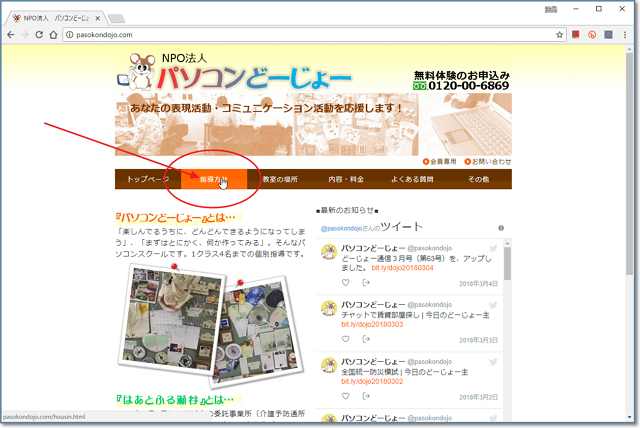Click the orange circular extension icon
This screenshot has height=428, width=640.
(x=592, y=35)
